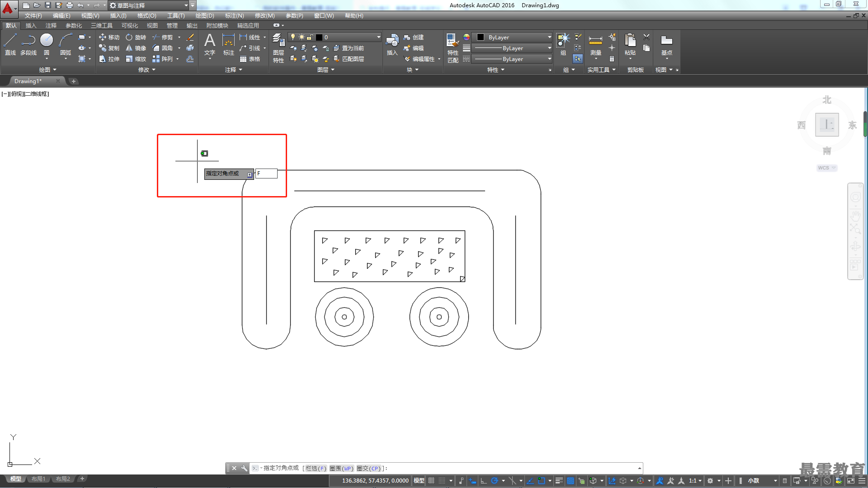868x488 pixels.
Task: Toggle polar tracking in status bar
Action: (x=494, y=481)
